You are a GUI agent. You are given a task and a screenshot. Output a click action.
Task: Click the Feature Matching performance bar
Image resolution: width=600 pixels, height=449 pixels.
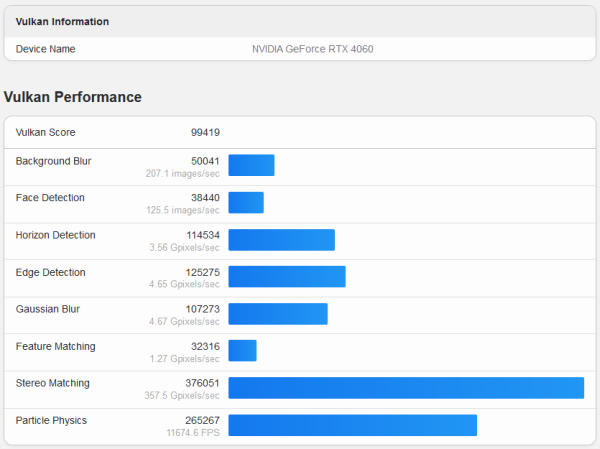(x=242, y=351)
